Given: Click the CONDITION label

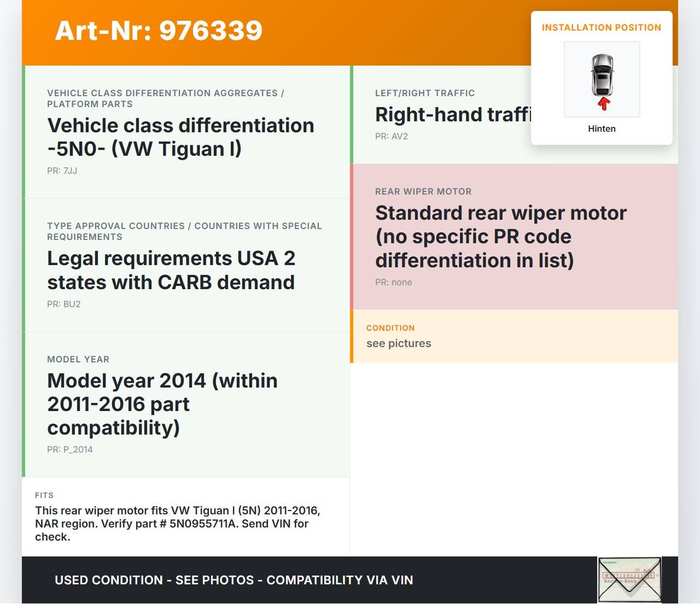Looking at the screenshot, I should point(390,328).
